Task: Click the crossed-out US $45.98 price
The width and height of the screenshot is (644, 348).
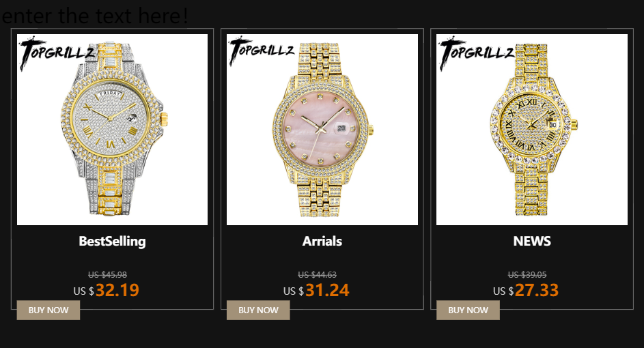Action: point(108,274)
